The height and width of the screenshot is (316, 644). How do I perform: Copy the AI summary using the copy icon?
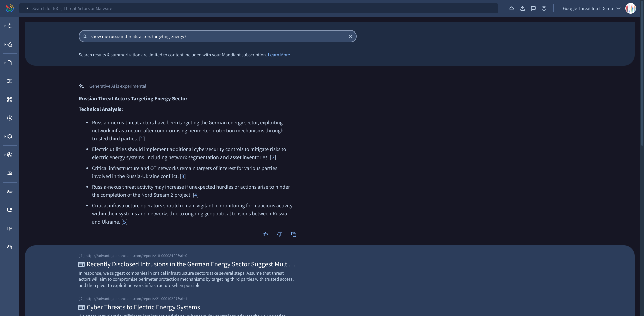[x=294, y=234]
